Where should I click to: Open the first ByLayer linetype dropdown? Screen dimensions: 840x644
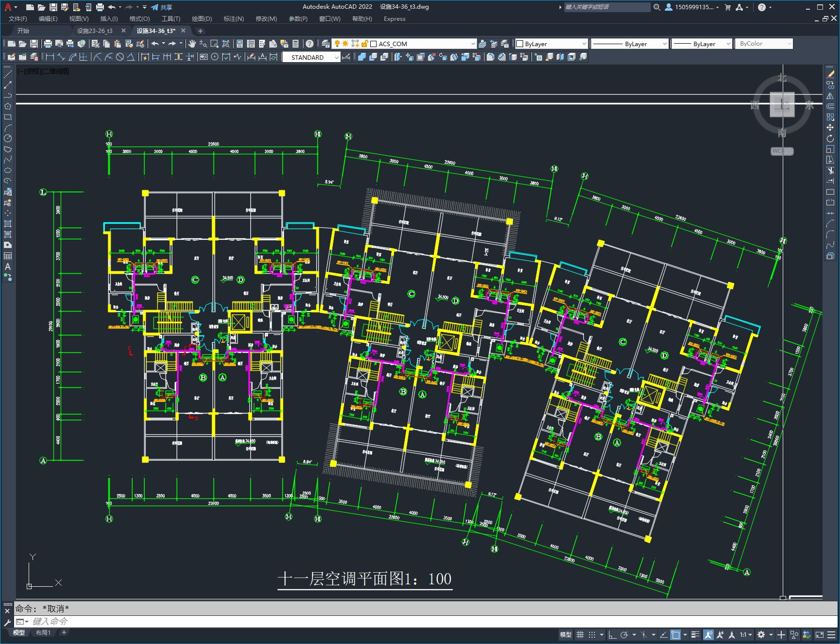[x=664, y=44]
